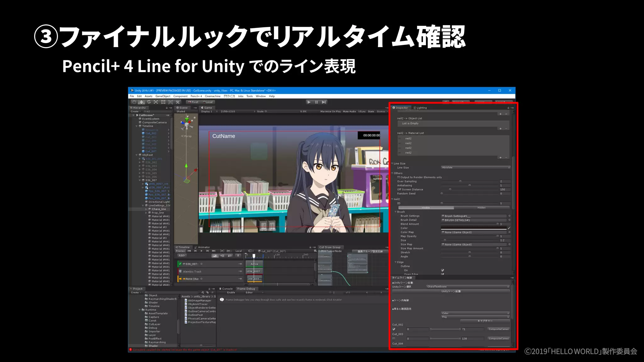Image resolution: width=644 pixels, height=362 pixels.
Task: Toggle Maximize On Play in Game view
Action: (330, 112)
